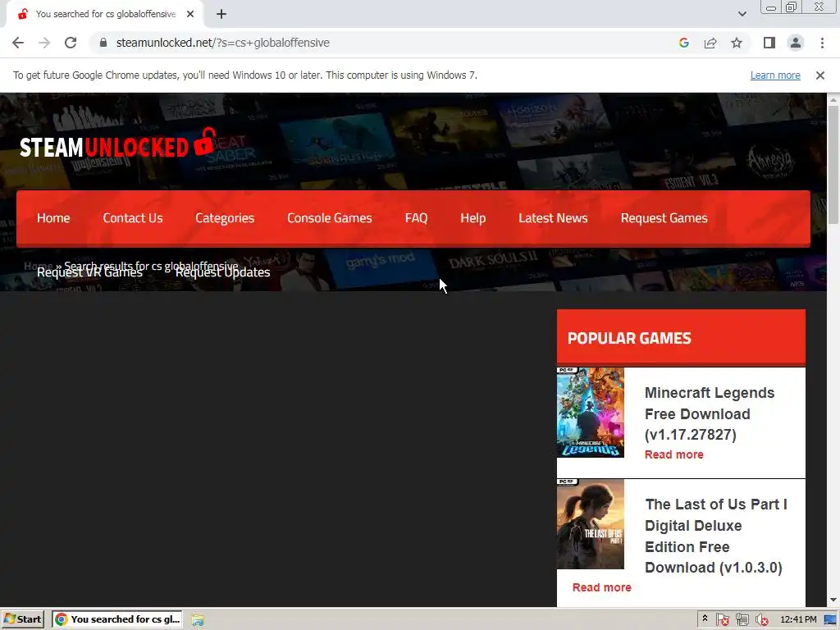Screen dimensions: 840x630
Task: Open a new tab with plus icon
Action: [221, 14]
